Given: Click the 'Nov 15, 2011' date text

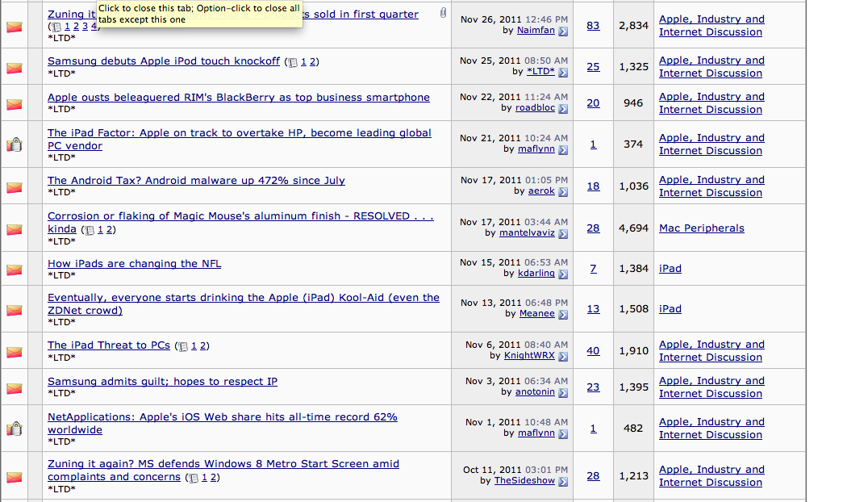Looking at the screenshot, I should tap(490, 262).
